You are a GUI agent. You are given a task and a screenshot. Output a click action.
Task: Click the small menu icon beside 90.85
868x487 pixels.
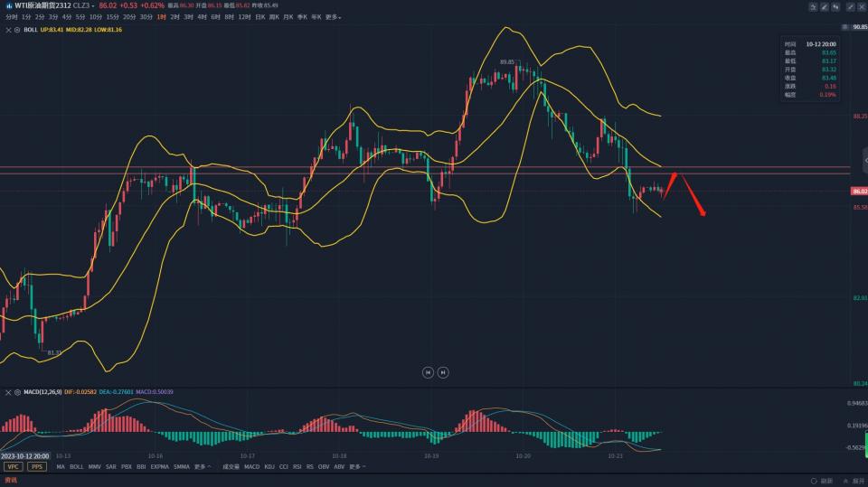844,27
